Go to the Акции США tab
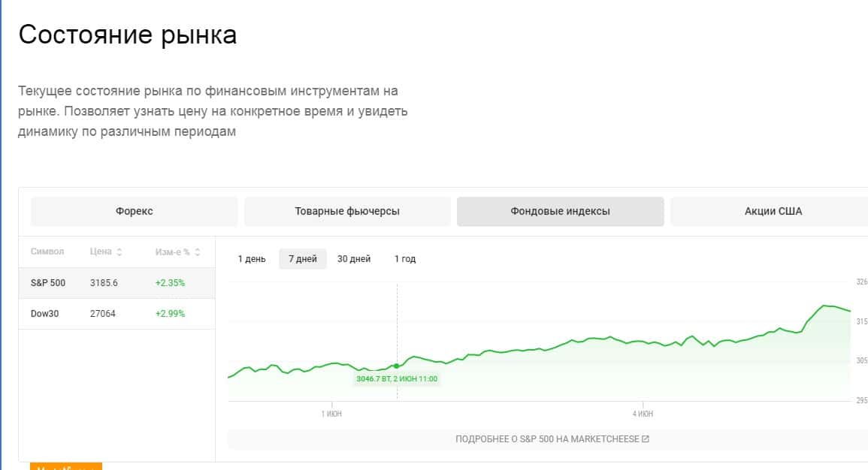The image size is (868, 470). coord(773,212)
